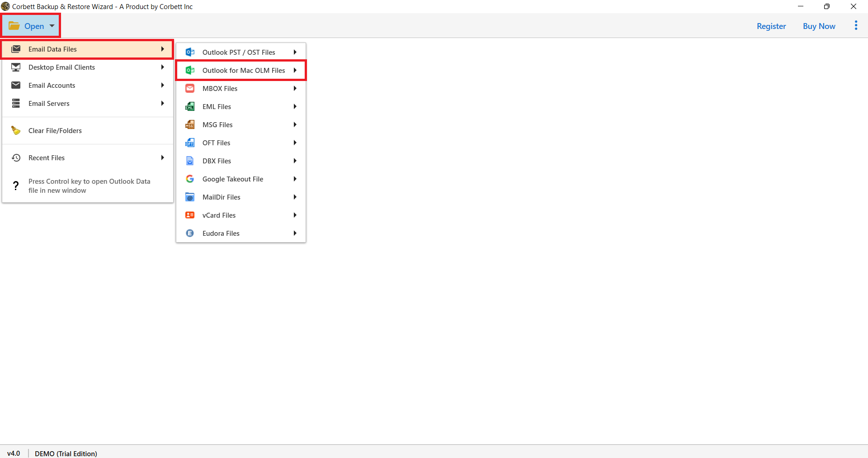Choose DBX Files from the submenu
The image size is (868, 458).
pos(241,161)
